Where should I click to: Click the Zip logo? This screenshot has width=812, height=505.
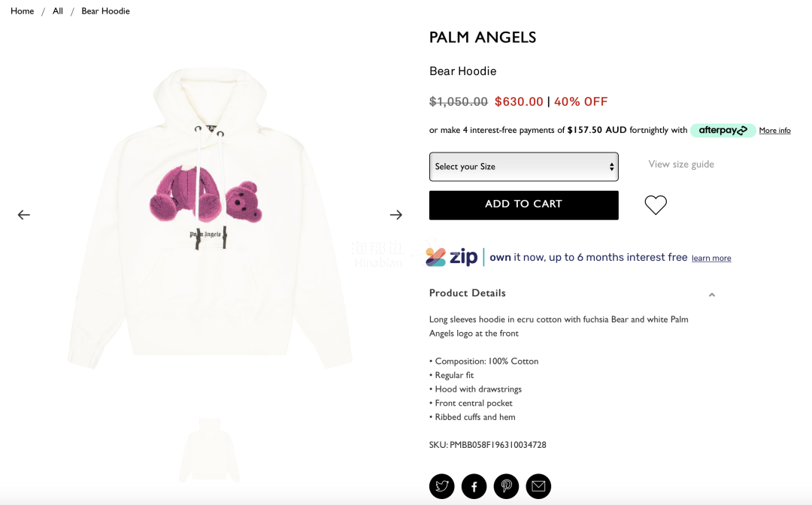pyautogui.click(x=451, y=257)
